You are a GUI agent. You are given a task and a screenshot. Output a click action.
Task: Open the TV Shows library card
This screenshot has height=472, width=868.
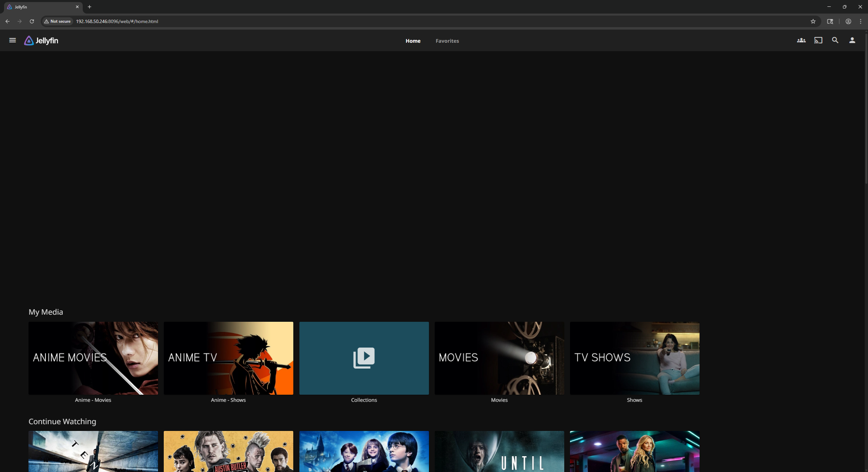[x=634, y=358]
